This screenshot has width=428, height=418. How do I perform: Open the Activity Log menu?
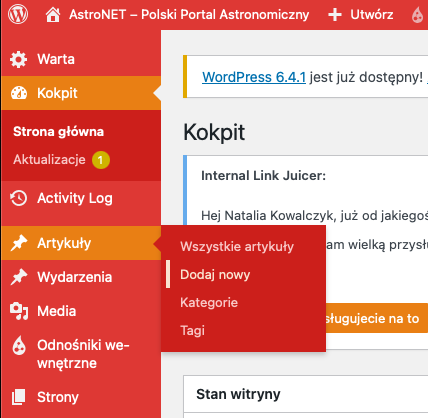coord(81,198)
